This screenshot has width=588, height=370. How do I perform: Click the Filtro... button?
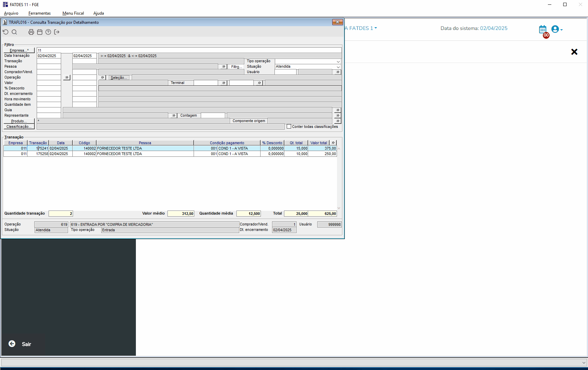click(x=236, y=67)
